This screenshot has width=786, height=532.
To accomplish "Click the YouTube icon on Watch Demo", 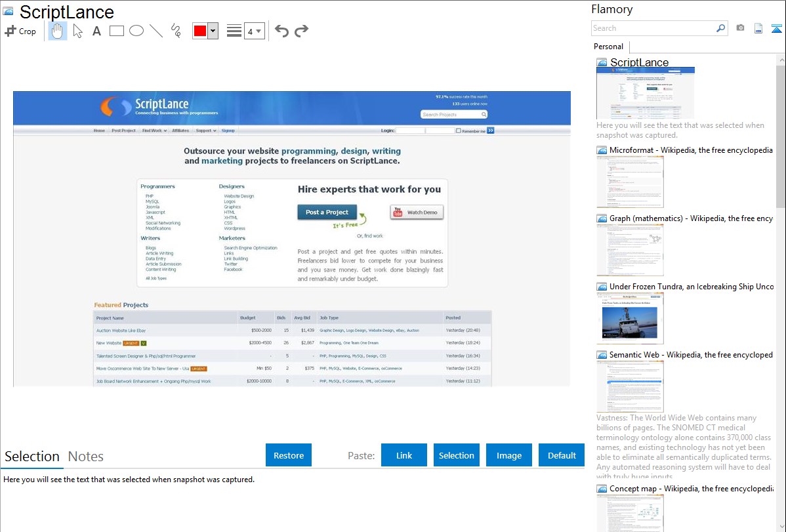I will click(x=398, y=212).
